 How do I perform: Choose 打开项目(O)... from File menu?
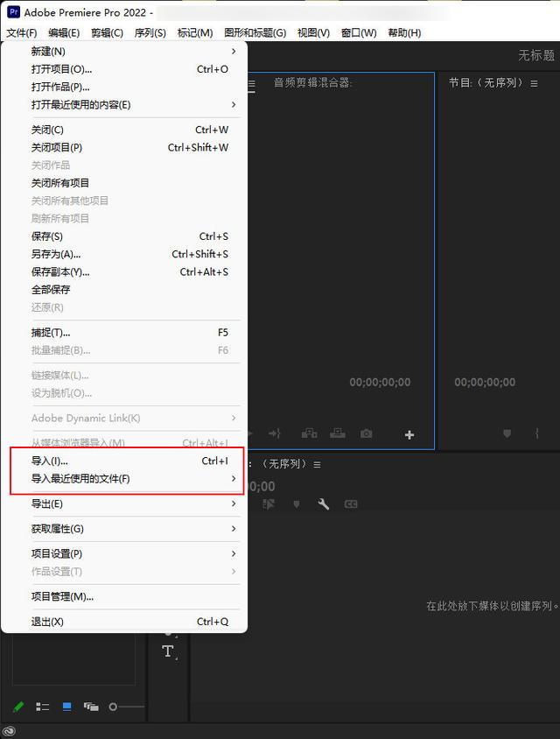124,69
